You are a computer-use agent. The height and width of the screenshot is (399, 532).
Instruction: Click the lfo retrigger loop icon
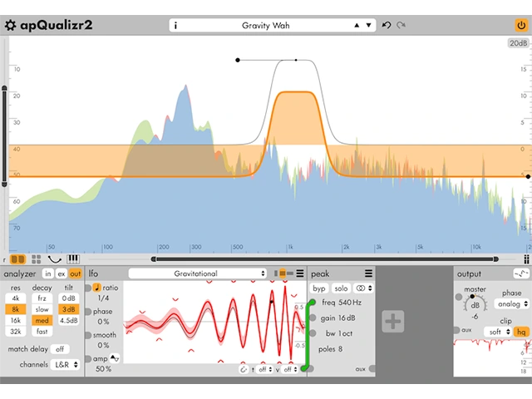244,369
